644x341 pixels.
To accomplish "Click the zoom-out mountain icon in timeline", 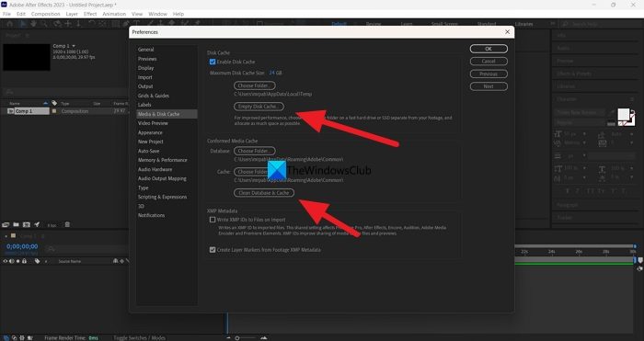I will coord(229,338).
